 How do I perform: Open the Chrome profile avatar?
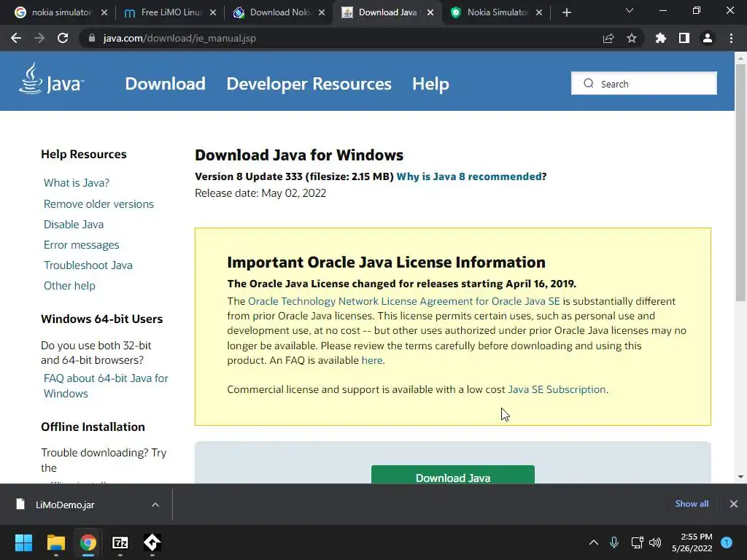click(x=708, y=38)
